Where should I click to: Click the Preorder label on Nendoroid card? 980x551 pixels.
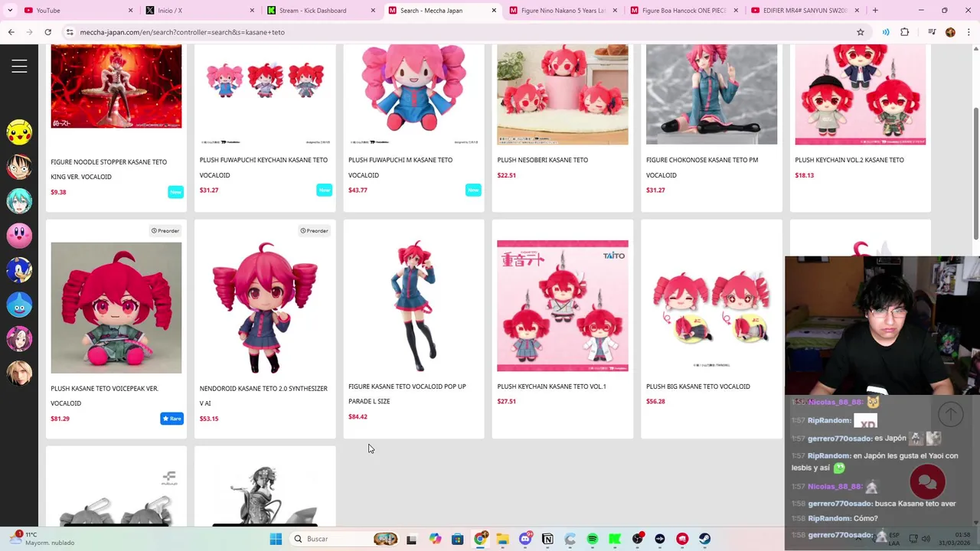[315, 230]
